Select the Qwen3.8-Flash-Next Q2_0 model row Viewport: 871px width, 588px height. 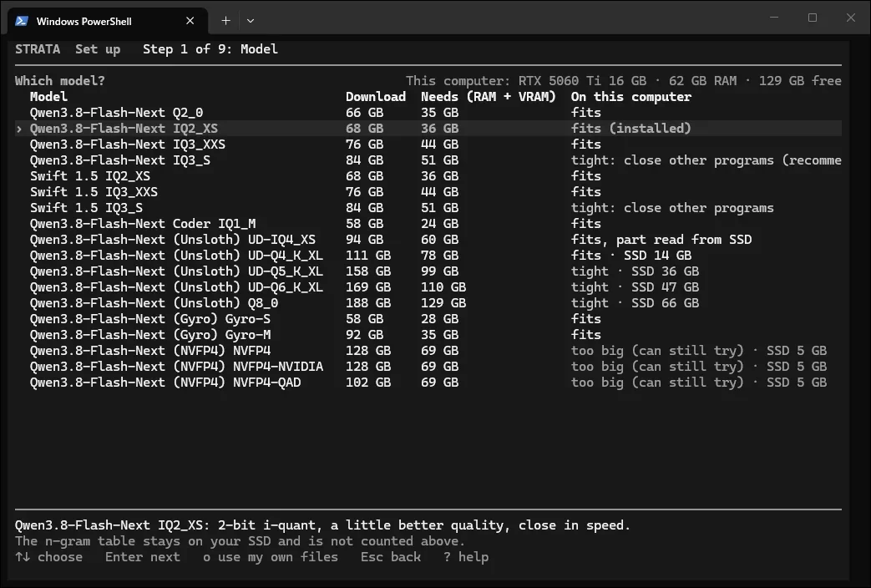pyautogui.click(x=428, y=112)
